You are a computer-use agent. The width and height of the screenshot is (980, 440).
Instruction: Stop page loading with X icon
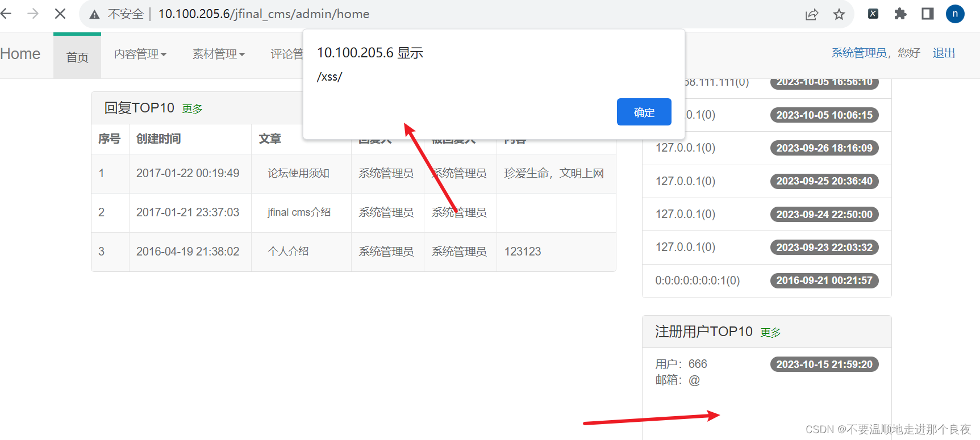pyautogui.click(x=60, y=14)
